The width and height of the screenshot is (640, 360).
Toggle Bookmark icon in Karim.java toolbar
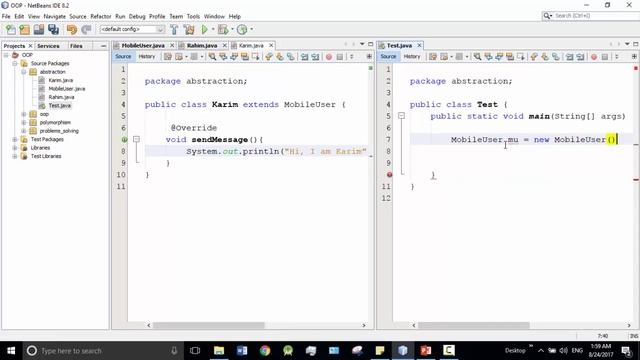point(291,57)
